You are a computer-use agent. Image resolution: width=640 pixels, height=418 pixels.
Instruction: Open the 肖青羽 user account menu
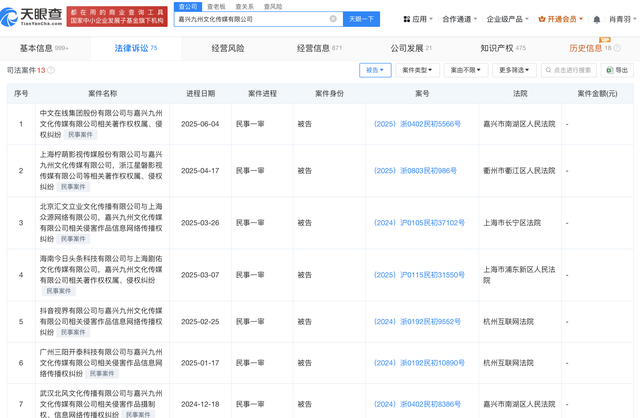point(622,19)
